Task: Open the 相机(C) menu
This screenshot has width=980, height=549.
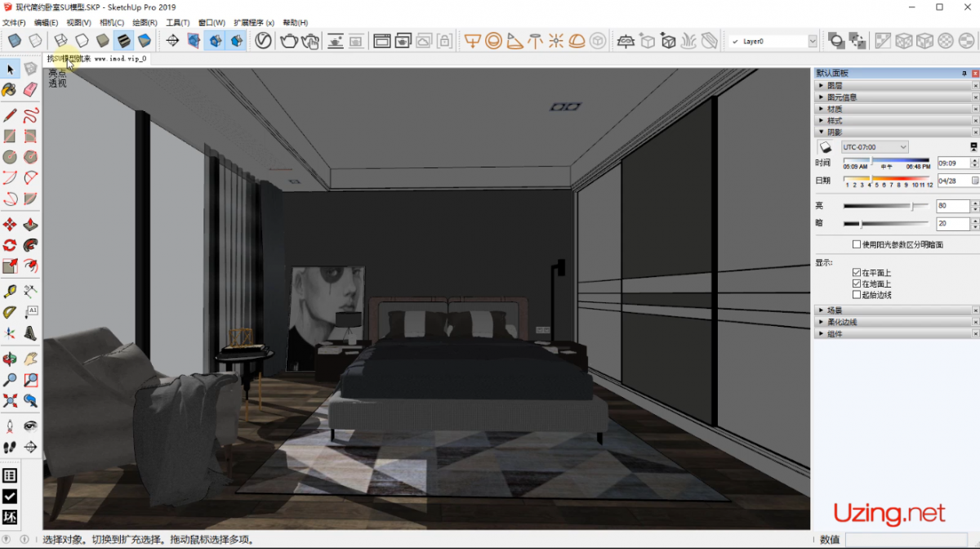Action: [112, 23]
